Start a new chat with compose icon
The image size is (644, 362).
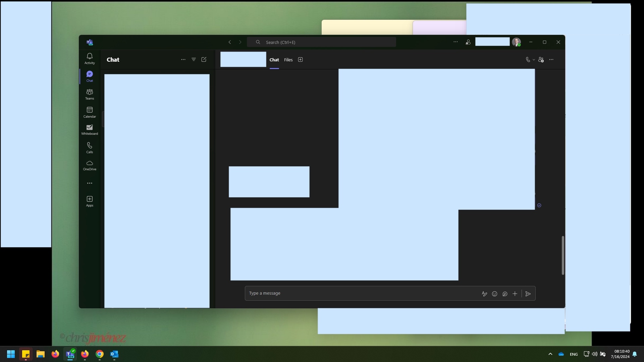[204, 60]
